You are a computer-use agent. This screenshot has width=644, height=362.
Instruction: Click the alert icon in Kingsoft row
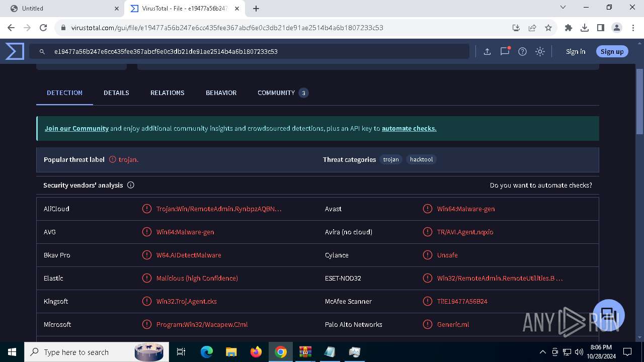pyautogui.click(x=146, y=301)
